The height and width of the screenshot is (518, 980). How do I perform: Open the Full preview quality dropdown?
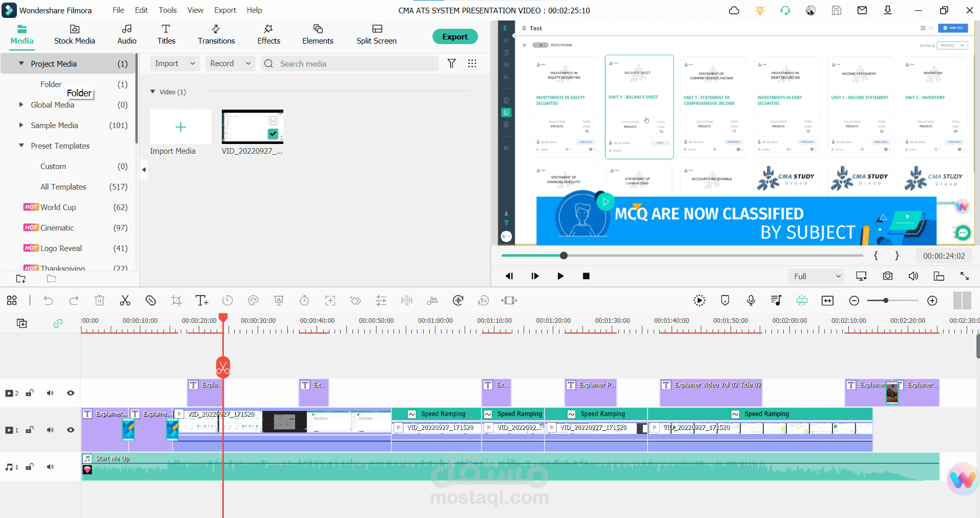[x=816, y=276]
